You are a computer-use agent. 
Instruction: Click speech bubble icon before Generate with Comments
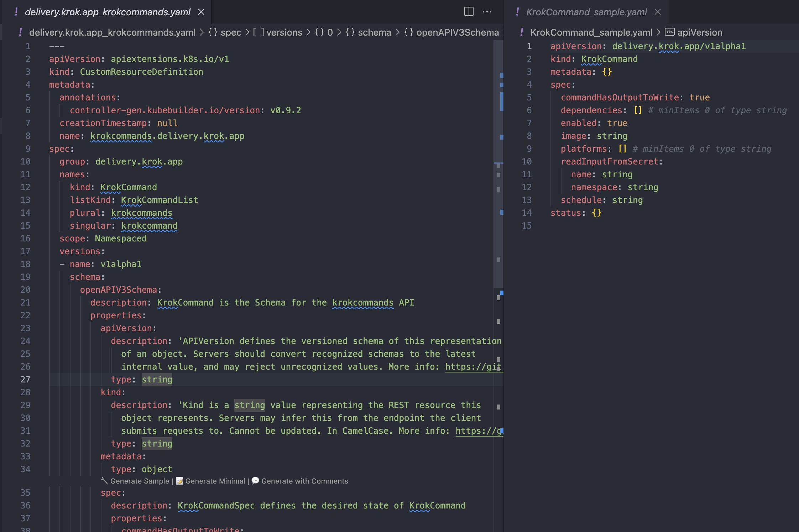(255, 481)
